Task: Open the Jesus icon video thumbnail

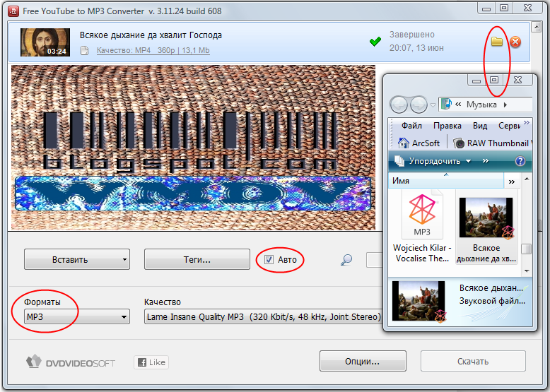Action: tap(45, 42)
